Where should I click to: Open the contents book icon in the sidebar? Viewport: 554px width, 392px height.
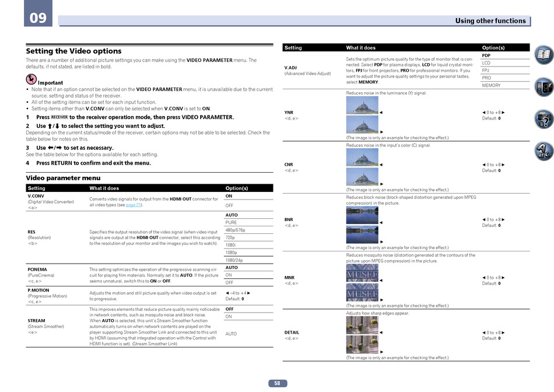pos(544,54)
